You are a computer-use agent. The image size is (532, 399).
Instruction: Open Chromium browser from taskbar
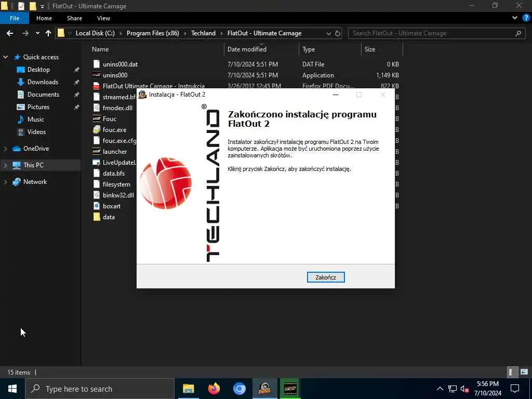pyautogui.click(x=239, y=389)
